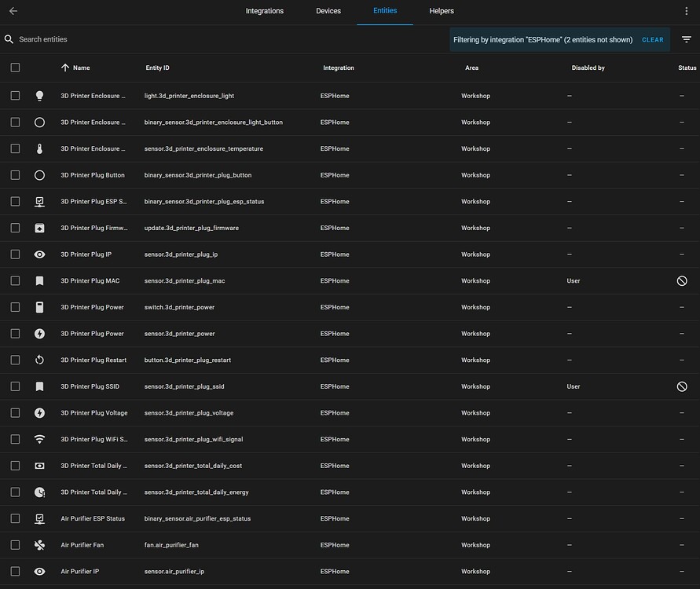This screenshot has height=589, width=700.
Task: Open entity sensor.3d_printer_enclosure_temperature
Action: pyautogui.click(x=203, y=148)
